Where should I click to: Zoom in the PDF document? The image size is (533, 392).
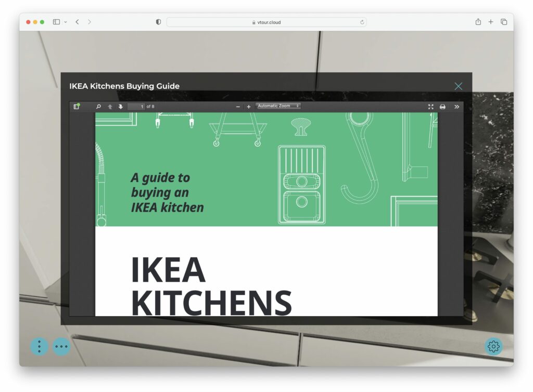pyautogui.click(x=248, y=107)
